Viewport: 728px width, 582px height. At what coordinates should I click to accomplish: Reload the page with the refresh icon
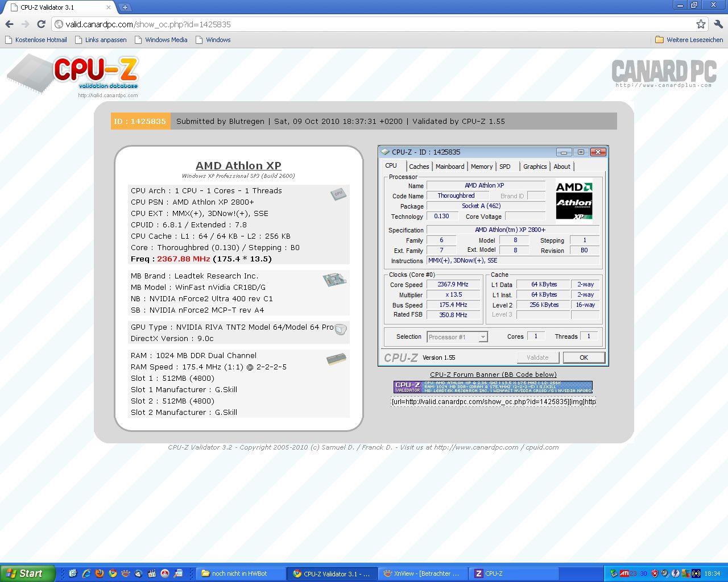coord(41,24)
